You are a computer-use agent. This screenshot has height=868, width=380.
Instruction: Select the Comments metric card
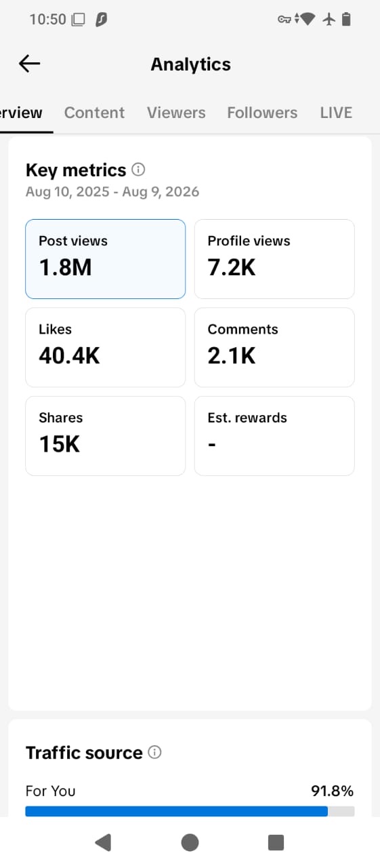click(274, 347)
